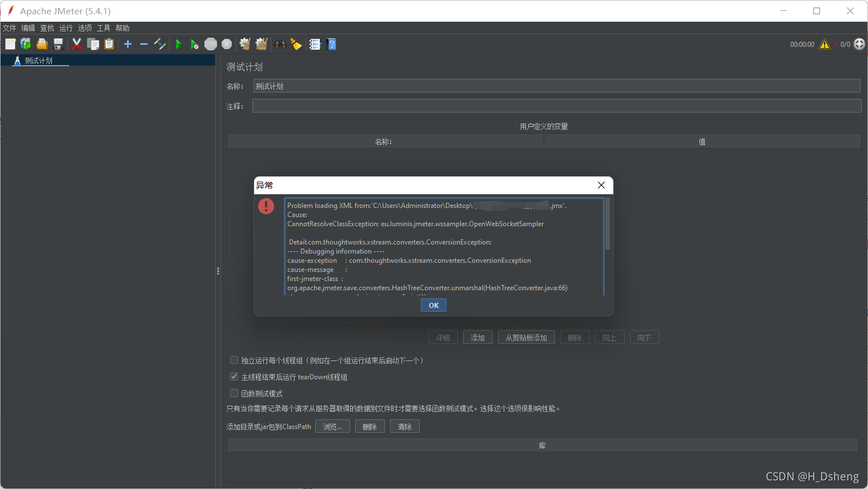
Task: Open the 查找 menu
Action: coord(47,28)
